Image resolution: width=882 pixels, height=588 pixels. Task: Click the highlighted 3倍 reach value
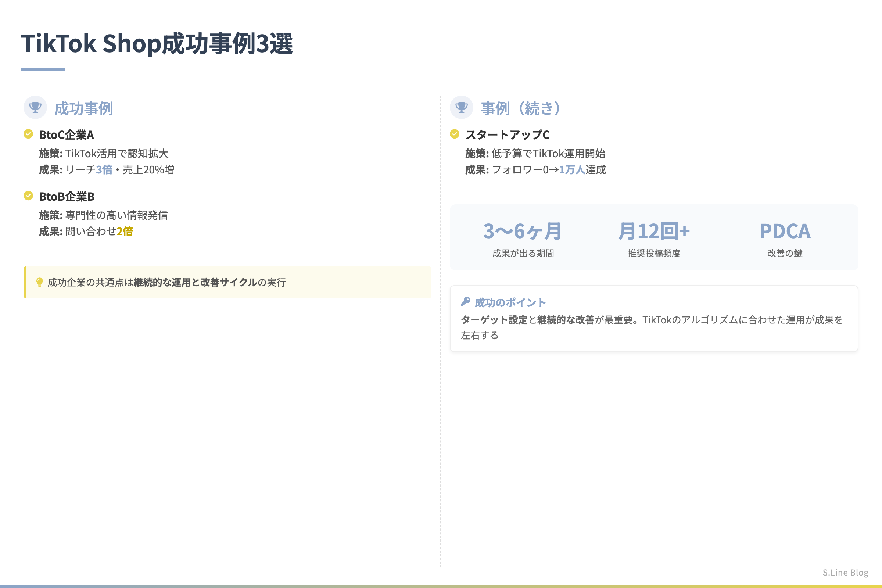104,170
